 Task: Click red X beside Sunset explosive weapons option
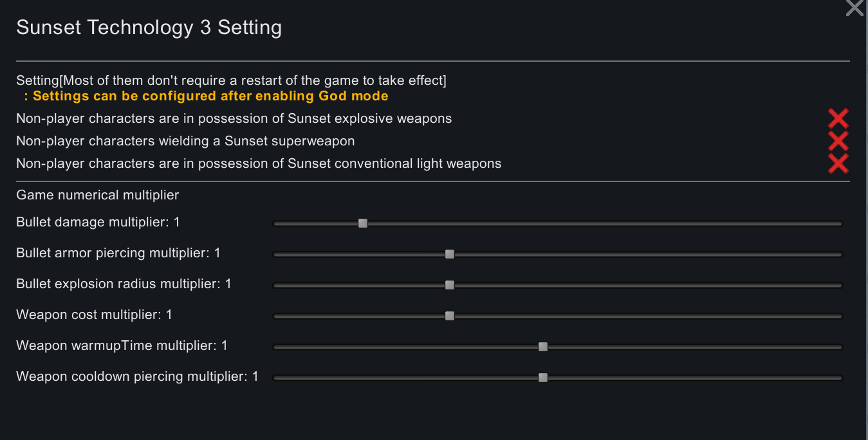838,118
